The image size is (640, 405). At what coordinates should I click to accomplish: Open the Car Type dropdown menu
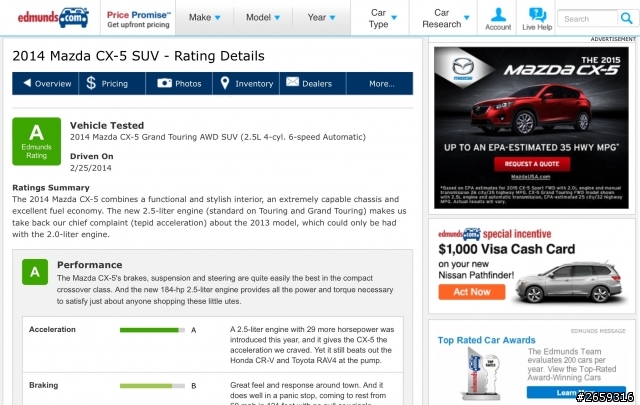[382, 18]
